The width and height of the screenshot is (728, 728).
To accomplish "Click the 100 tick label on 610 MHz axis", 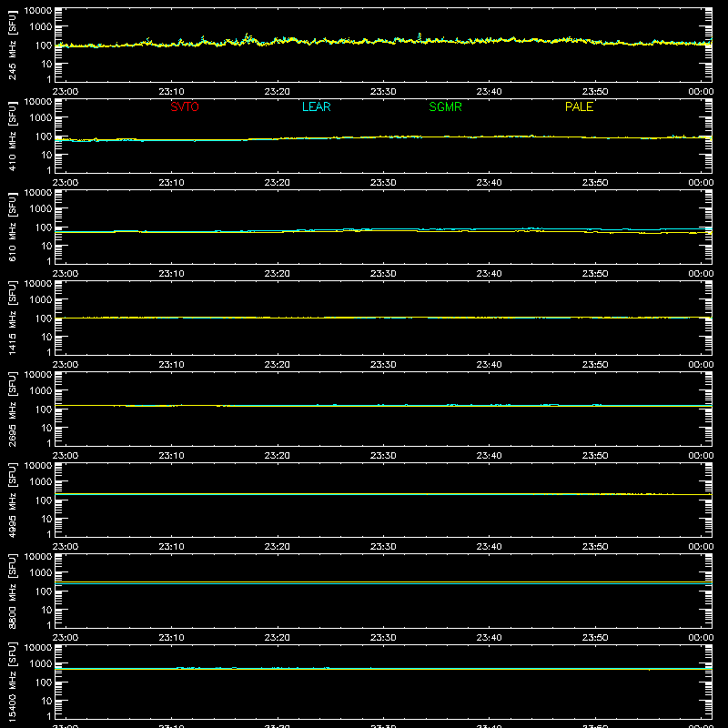I will click(x=44, y=227).
